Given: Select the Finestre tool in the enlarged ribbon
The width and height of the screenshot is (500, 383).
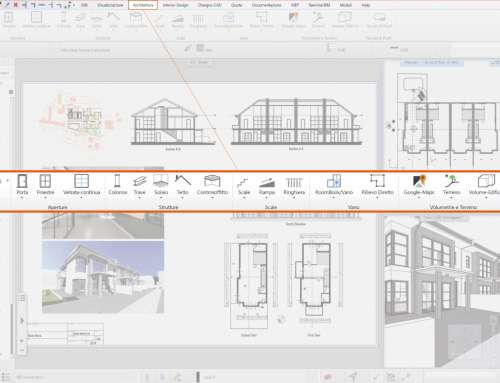Looking at the screenshot, I should [x=45, y=185].
